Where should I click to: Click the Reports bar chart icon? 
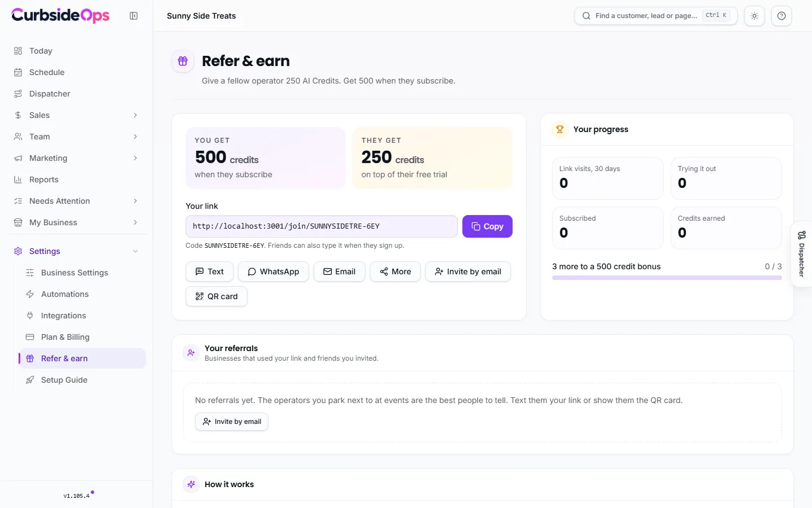click(x=18, y=179)
